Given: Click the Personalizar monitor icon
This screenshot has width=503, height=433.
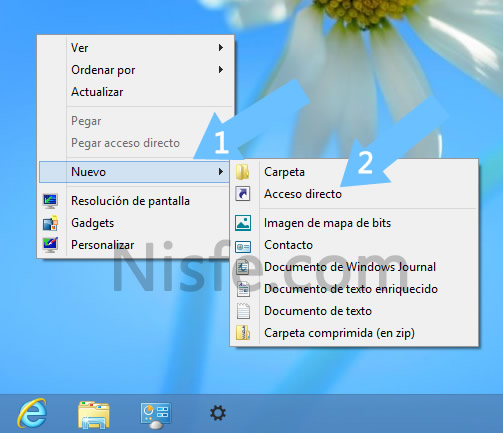Looking at the screenshot, I should click(x=50, y=245).
